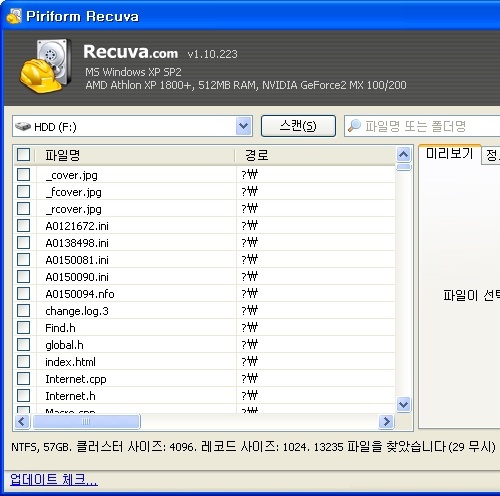Click the AMD Athlon XP hardware info line
The height and width of the screenshot is (496, 500).
[x=246, y=85]
